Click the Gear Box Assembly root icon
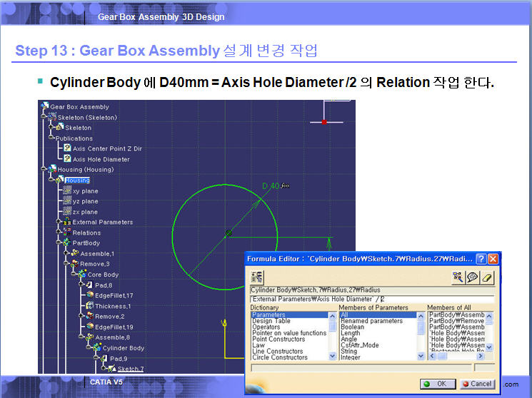The image size is (532, 398). click(x=44, y=107)
